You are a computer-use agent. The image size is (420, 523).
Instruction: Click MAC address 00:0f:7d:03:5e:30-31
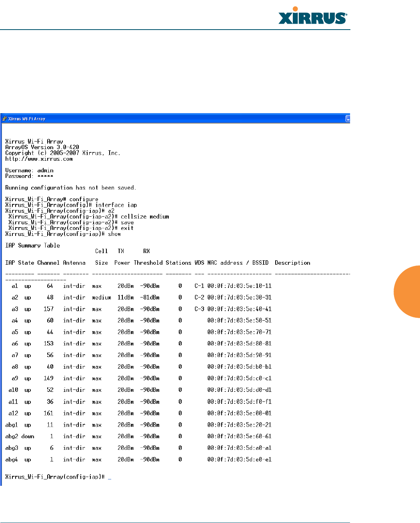click(x=240, y=297)
